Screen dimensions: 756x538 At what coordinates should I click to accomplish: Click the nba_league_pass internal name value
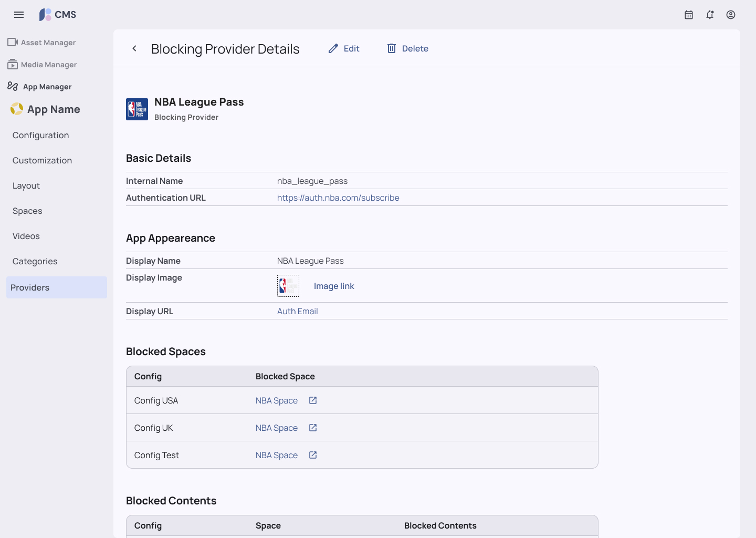click(x=312, y=181)
